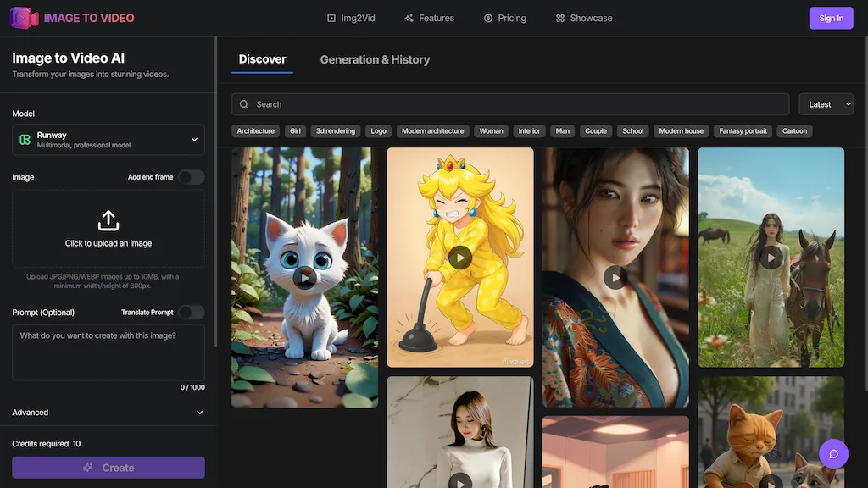The height and width of the screenshot is (488, 868).
Task: Select the Interior tag
Action: (x=529, y=131)
